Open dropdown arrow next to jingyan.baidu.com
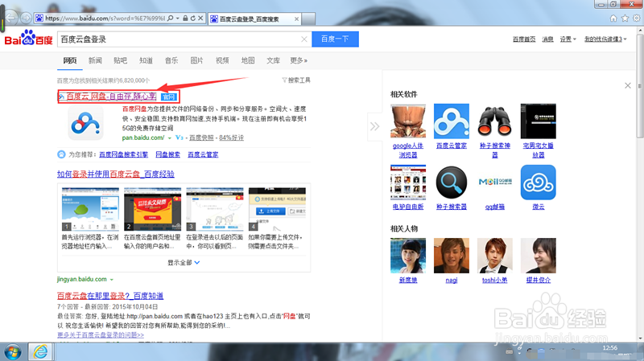 [112, 280]
